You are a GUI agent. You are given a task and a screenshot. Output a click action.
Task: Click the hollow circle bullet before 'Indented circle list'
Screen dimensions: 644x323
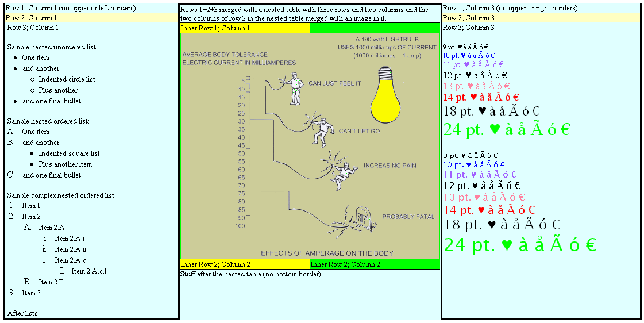(32, 79)
